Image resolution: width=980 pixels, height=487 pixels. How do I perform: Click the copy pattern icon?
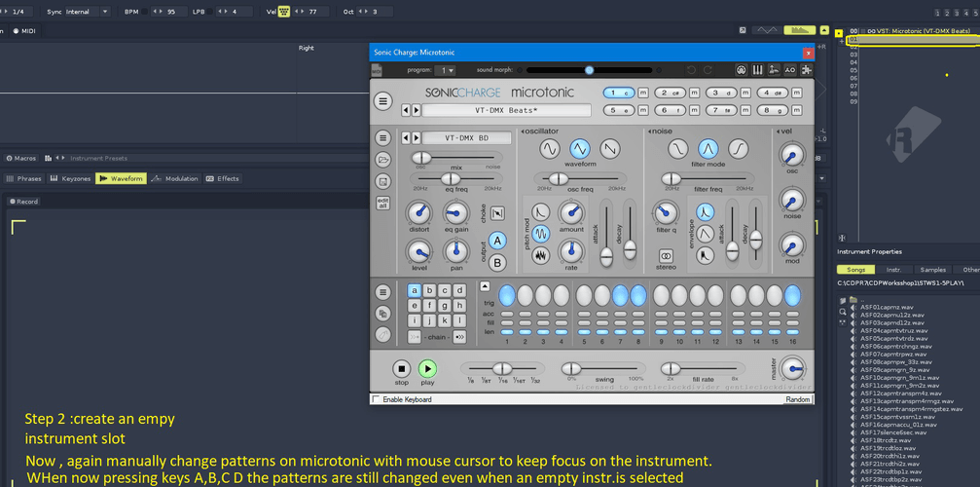pyautogui.click(x=383, y=314)
